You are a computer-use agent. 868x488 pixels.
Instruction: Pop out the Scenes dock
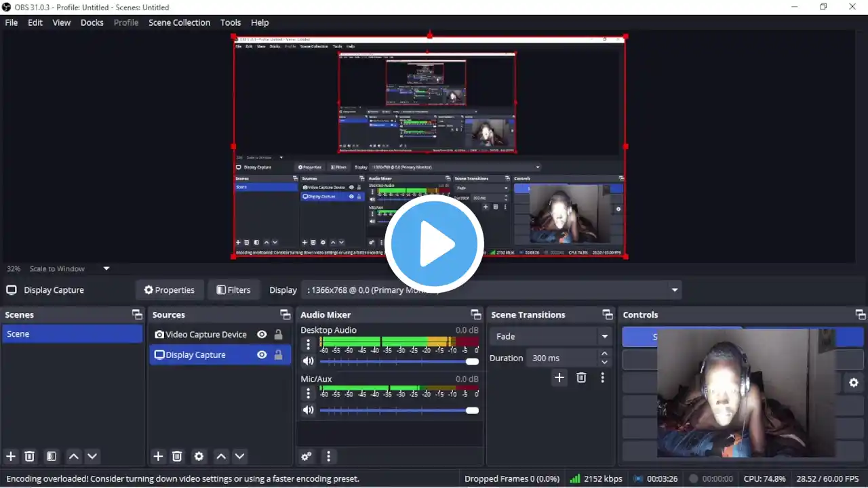click(137, 314)
